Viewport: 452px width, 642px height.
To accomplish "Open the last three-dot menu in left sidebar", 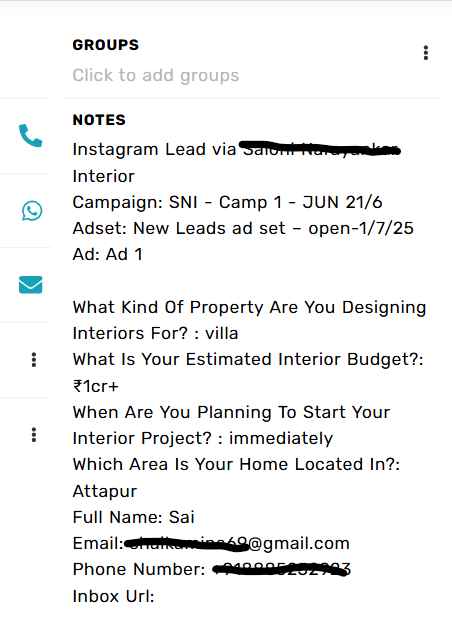I will tap(34, 434).
